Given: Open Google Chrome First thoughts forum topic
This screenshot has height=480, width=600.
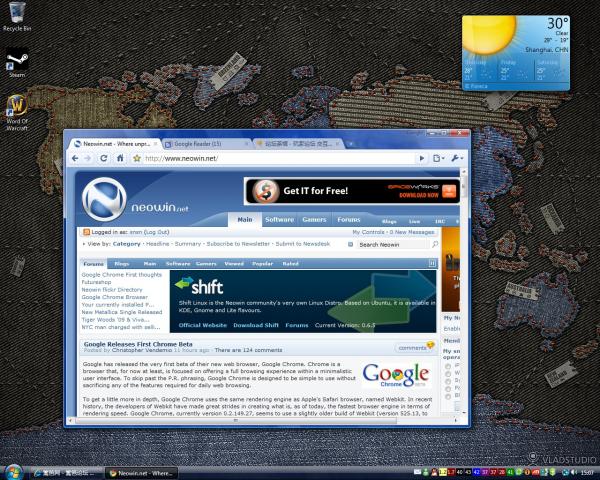Looking at the screenshot, I should tap(122, 275).
